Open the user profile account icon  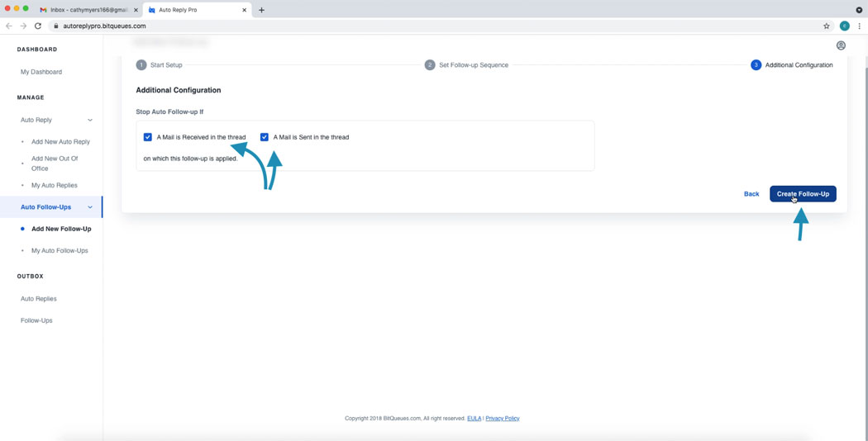point(841,45)
